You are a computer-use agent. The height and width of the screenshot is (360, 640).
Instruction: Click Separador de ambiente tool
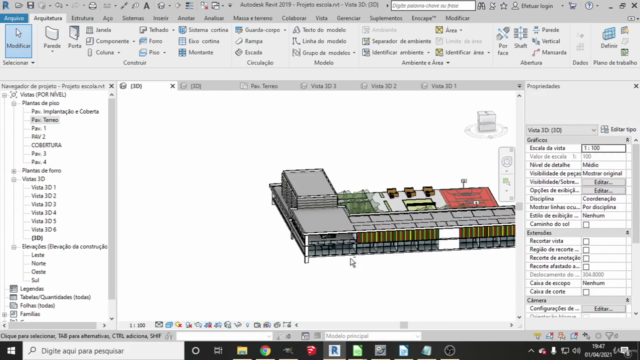(396, 41)
